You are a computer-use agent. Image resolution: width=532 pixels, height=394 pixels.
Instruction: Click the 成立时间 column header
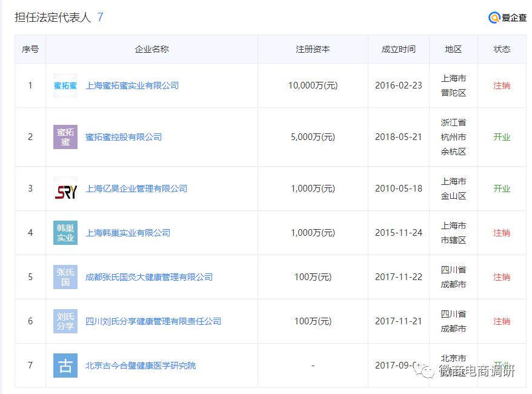click(399, 49)
